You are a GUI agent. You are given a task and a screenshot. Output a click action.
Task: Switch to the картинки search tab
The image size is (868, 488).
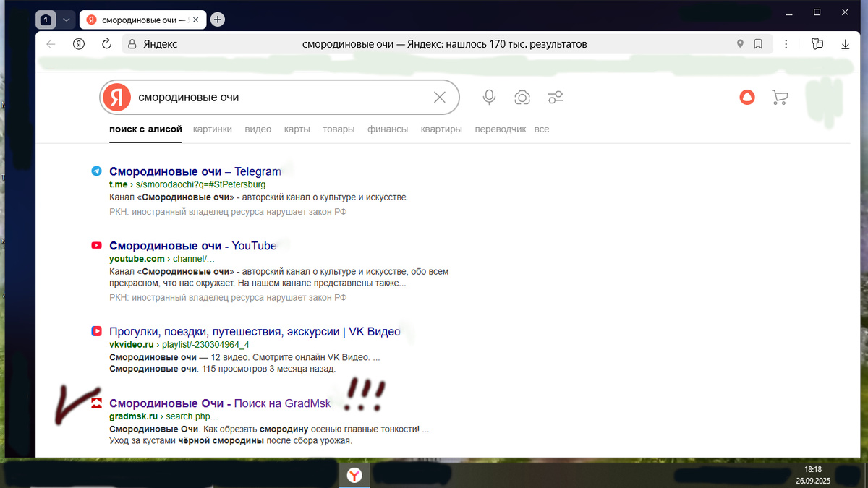pos(212,129)
